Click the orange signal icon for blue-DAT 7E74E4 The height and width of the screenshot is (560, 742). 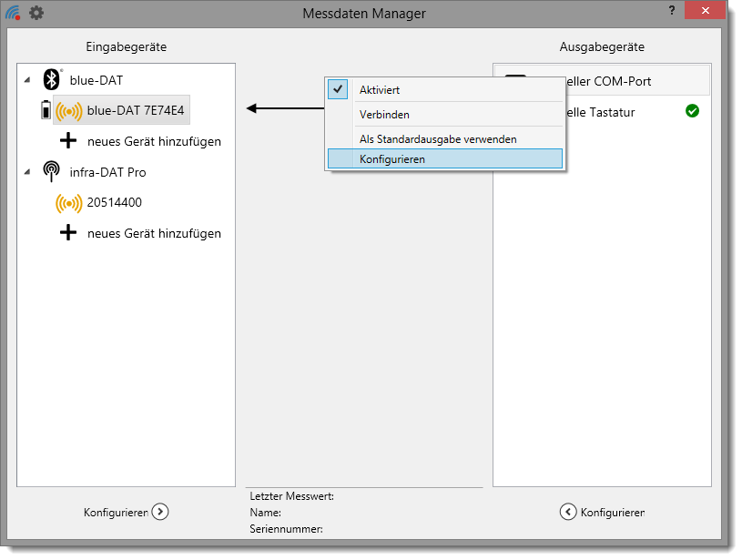[x=68, y=112]
